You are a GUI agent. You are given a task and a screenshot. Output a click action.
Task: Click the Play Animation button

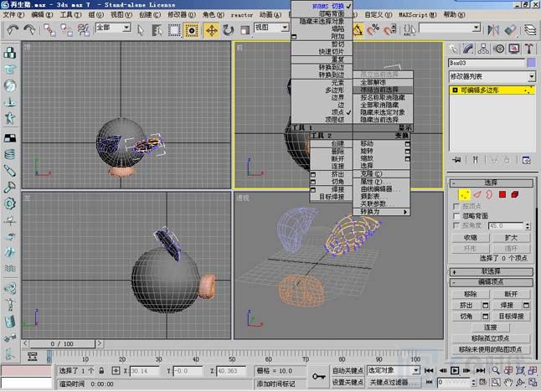click(455, 370)
